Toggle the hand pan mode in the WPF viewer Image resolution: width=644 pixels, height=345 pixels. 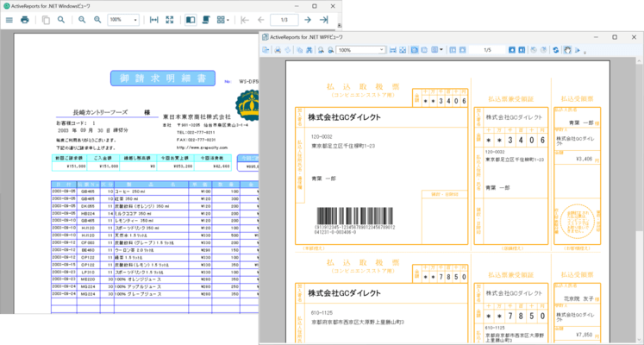pyautogui.click(x=566, y=51)
